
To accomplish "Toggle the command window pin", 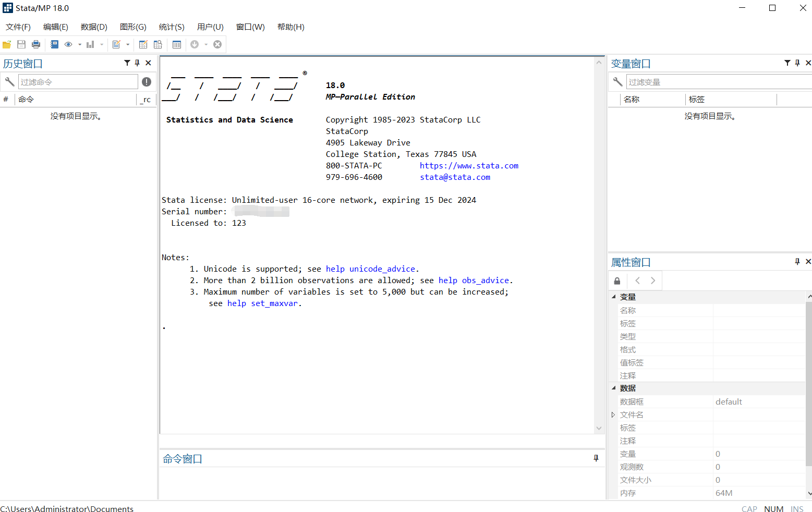I will (x=596, y=458).
